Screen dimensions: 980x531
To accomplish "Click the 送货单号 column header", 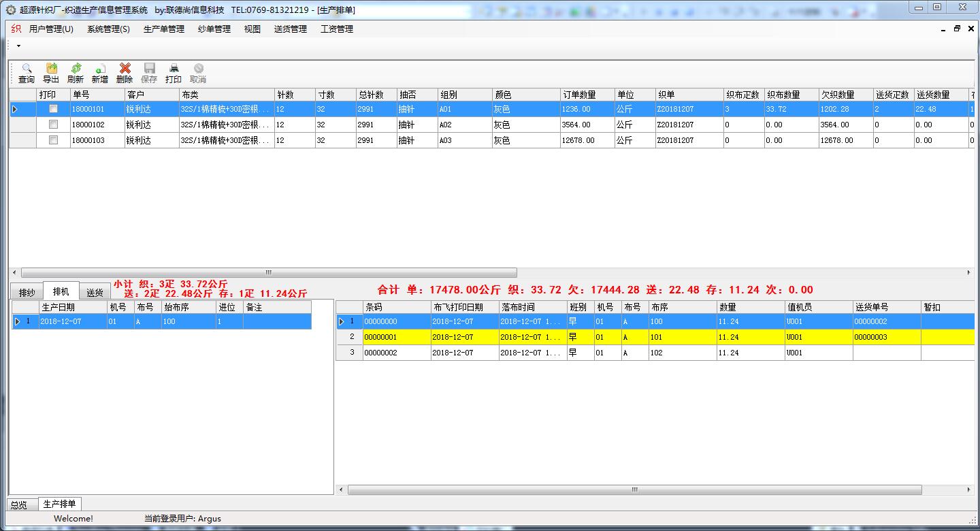I will [x=887, y=307].
